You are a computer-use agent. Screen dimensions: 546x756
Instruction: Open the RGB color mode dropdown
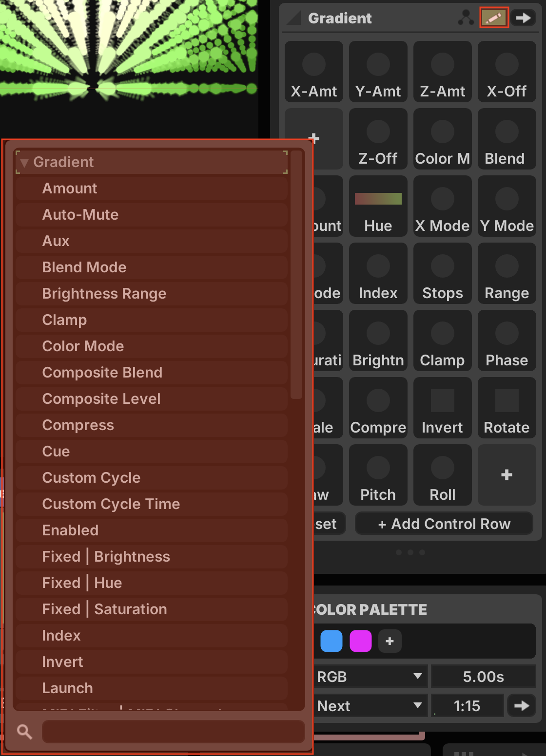tap(370, 677)
